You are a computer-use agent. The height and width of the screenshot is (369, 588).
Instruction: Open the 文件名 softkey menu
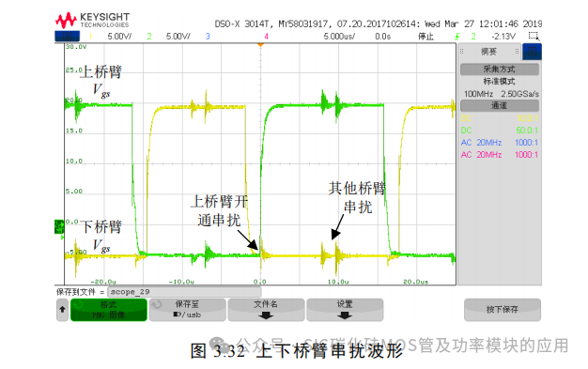click(266, 310)
